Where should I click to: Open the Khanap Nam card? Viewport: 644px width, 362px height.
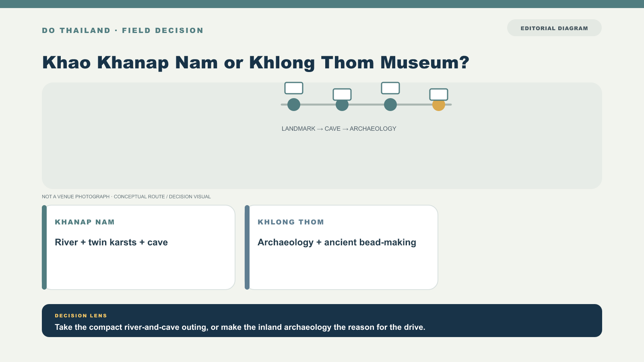[x=138, y=247]
